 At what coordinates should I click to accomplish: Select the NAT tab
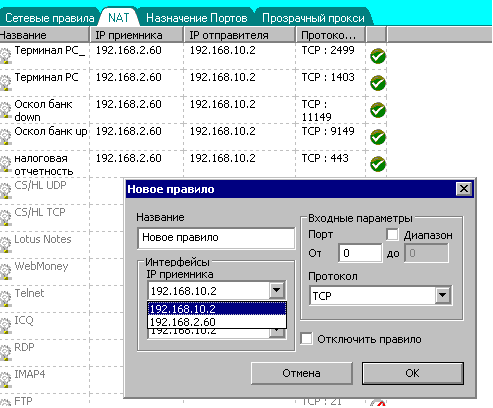tap(119, 17)
